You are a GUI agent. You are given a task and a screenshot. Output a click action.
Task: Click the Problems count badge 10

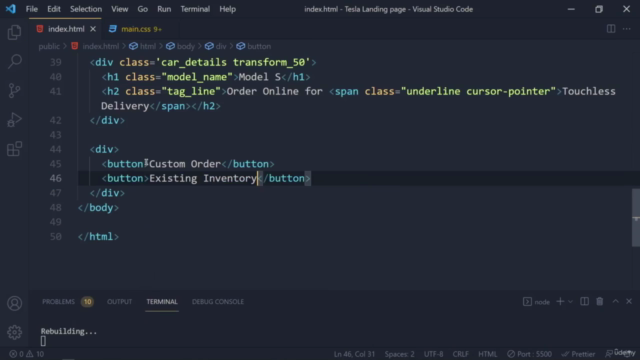[87, 302]
